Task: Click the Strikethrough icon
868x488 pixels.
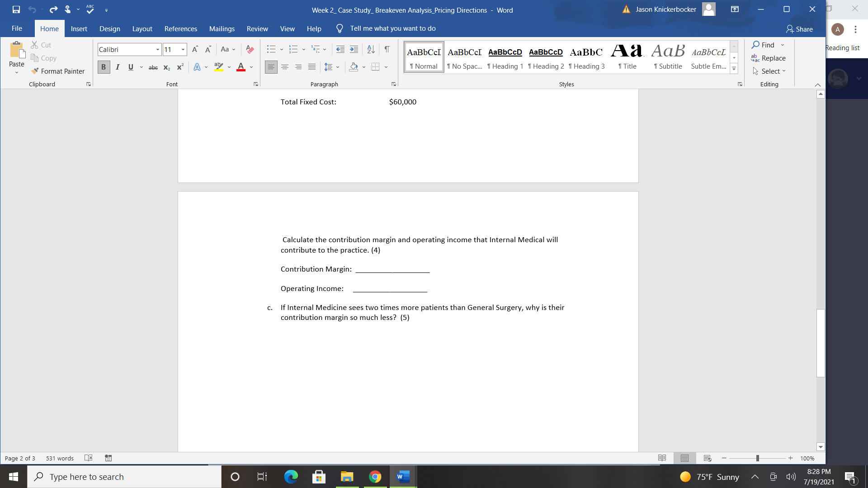Action: coord(153,67)
